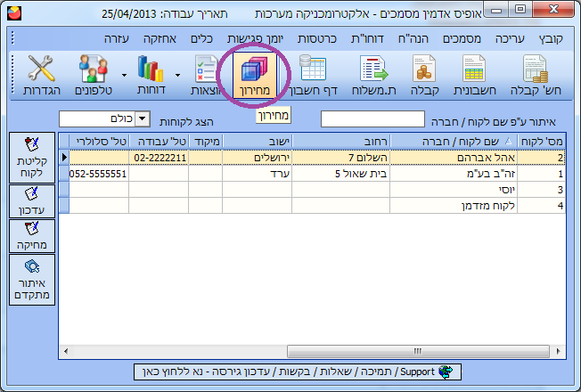The image size is (581, 392).
Task: Open the חש' קבלה invoice-receipt tool
Action: point(536,76)
